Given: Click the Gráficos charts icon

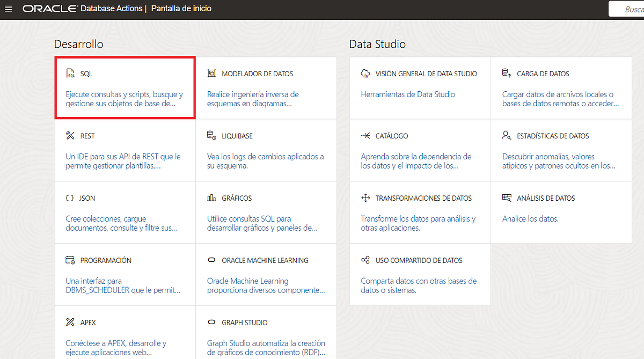Looking at the screenshot, I should [212, 197].
